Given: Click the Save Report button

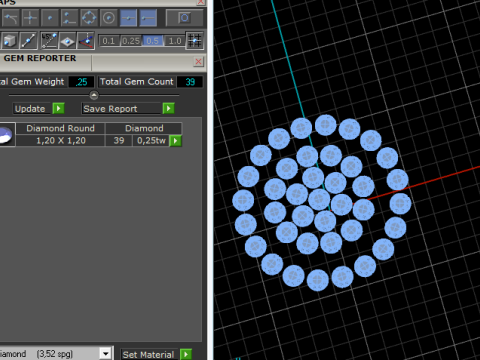Looking at the screenshot, I should tap(121, 109).
